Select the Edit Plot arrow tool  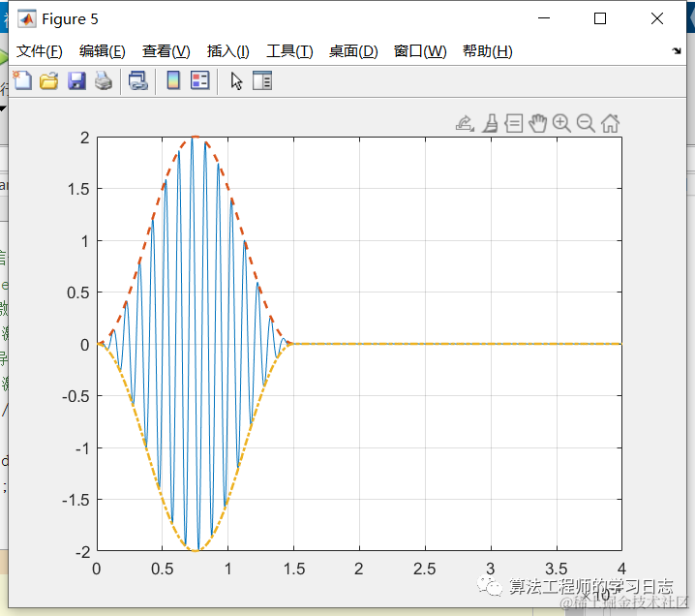click(x=237, y=81)
